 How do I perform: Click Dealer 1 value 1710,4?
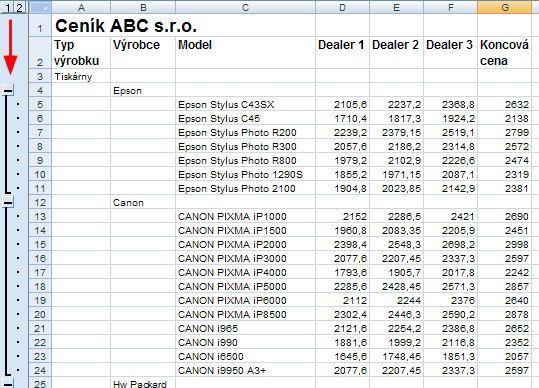point(342,119)
